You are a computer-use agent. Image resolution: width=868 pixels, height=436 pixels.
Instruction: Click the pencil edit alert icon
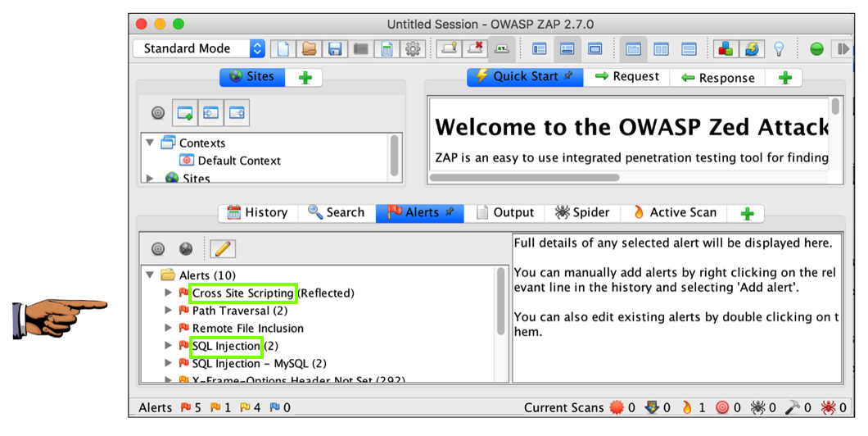223,249
